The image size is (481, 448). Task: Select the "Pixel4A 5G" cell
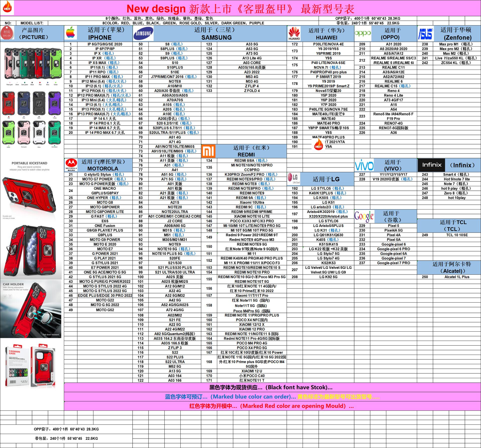click(393, 231)
